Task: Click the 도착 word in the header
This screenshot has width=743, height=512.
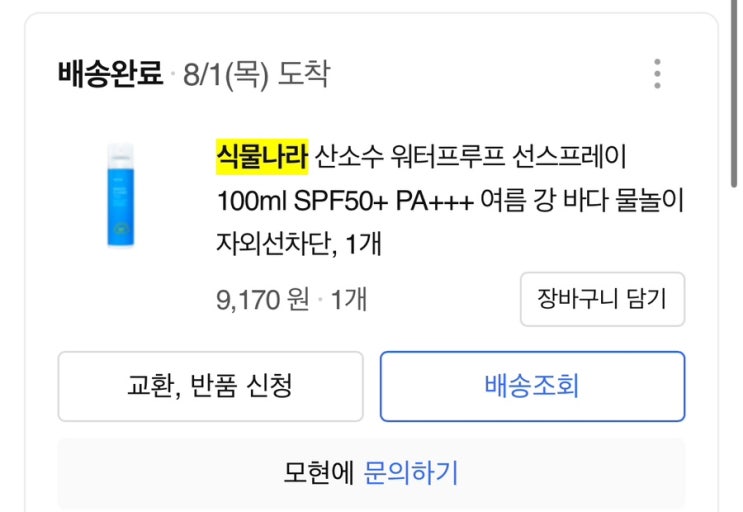Action: [x=306, y=74]
